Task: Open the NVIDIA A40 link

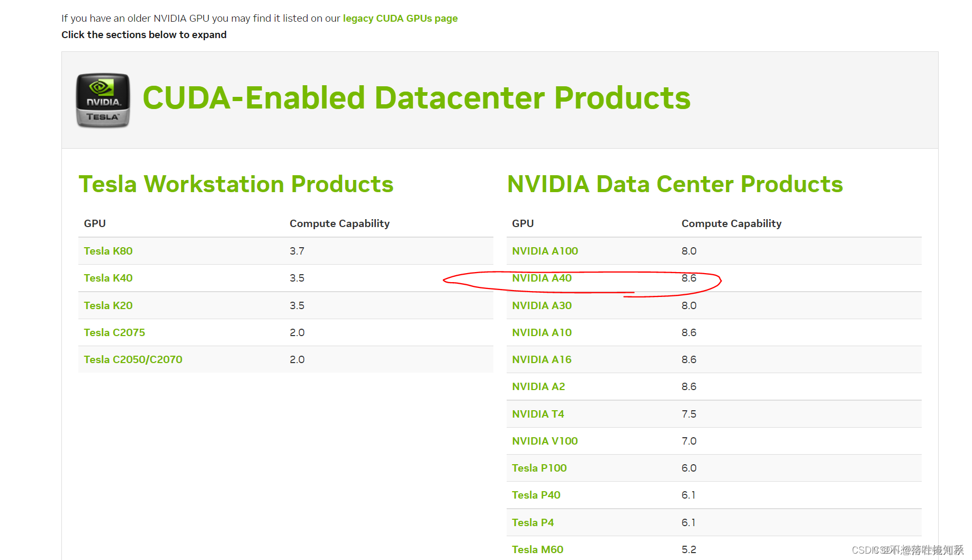Action: coord(542,278)
